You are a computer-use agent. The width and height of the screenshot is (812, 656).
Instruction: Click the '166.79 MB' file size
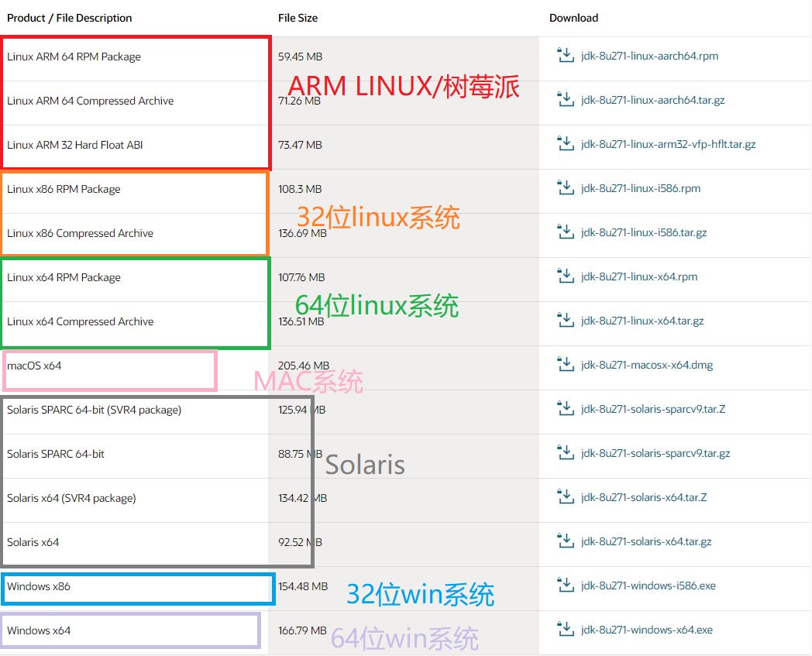[302, 630]
